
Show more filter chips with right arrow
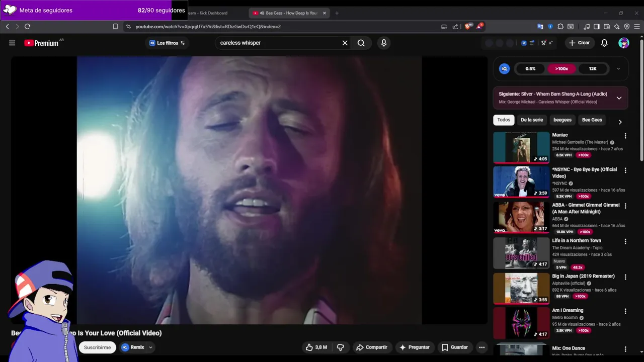point(620,122)
